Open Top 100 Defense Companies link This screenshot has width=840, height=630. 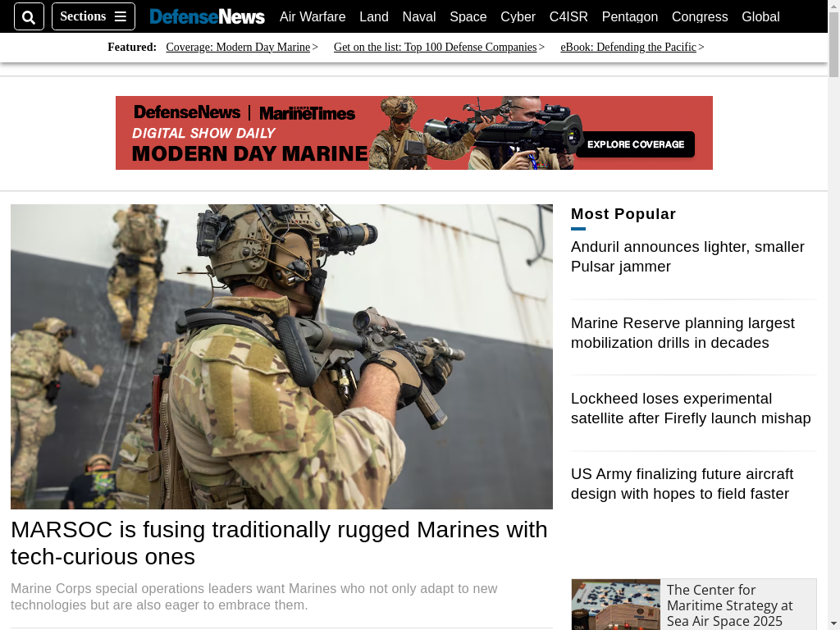pyautogui.click(x=435, y=47)
